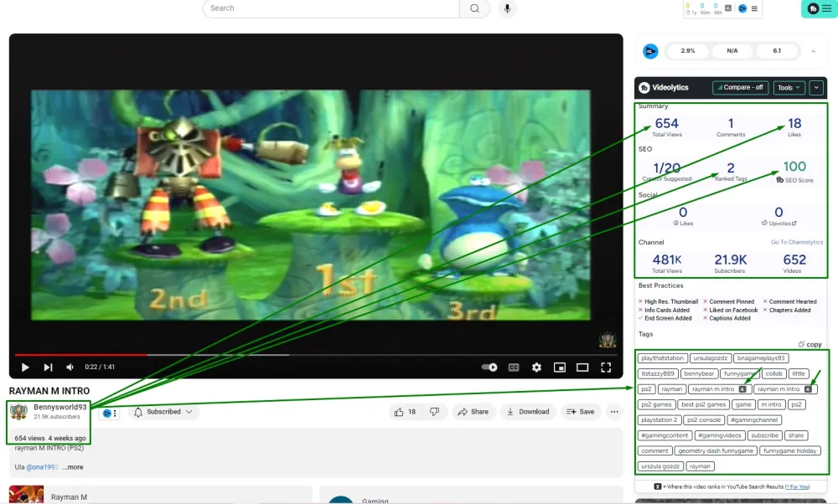This screenshot has width=838, height=504.
Task: Dislike the video with thumbs down
Action: tap(434, 412)
